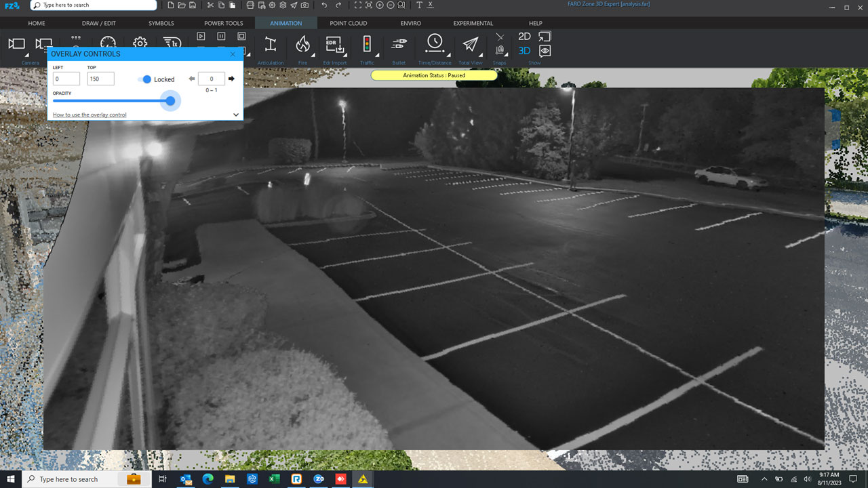The width and height of the screenshot is (868, 488).
Task: Click the FARO 'Type here to search' box
Action: [94, 5]
